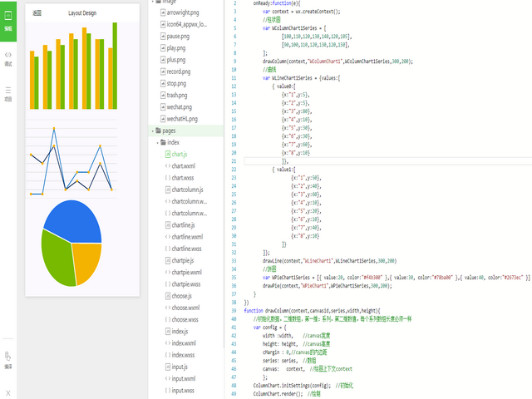Close the project with X icon

click(8, 393)
